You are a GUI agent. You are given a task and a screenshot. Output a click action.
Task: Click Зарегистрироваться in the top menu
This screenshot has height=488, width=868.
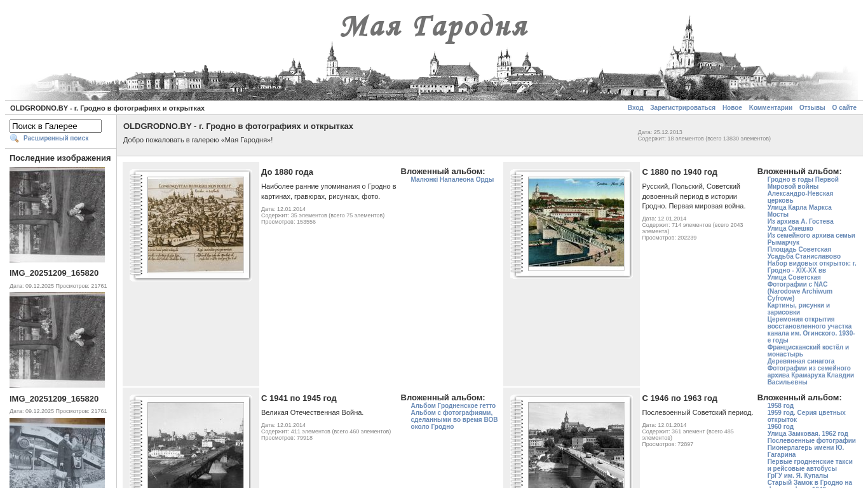(682, 108)
